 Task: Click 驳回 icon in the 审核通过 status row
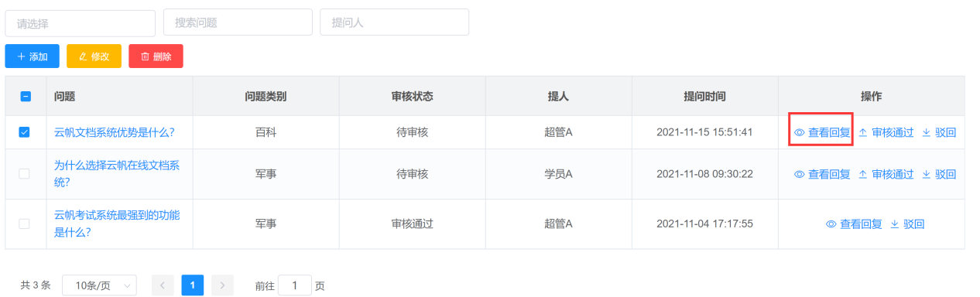(x=894, y=224)
